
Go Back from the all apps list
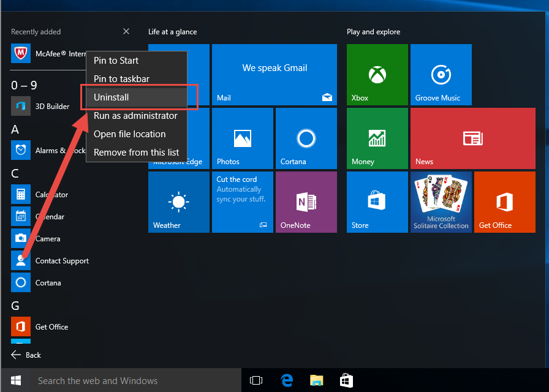[x=26, y=355]
